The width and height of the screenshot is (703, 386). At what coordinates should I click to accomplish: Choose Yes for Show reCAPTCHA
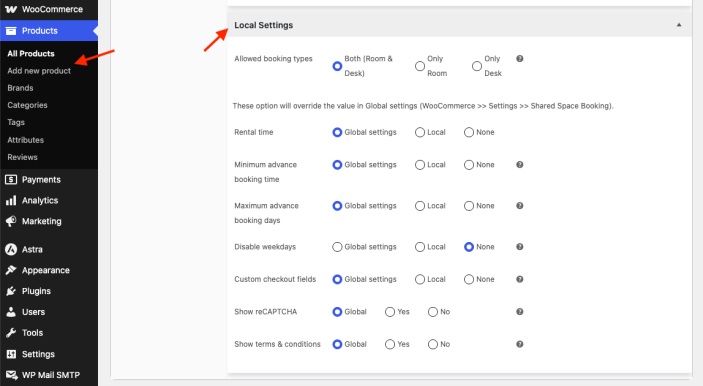(390, 312)
